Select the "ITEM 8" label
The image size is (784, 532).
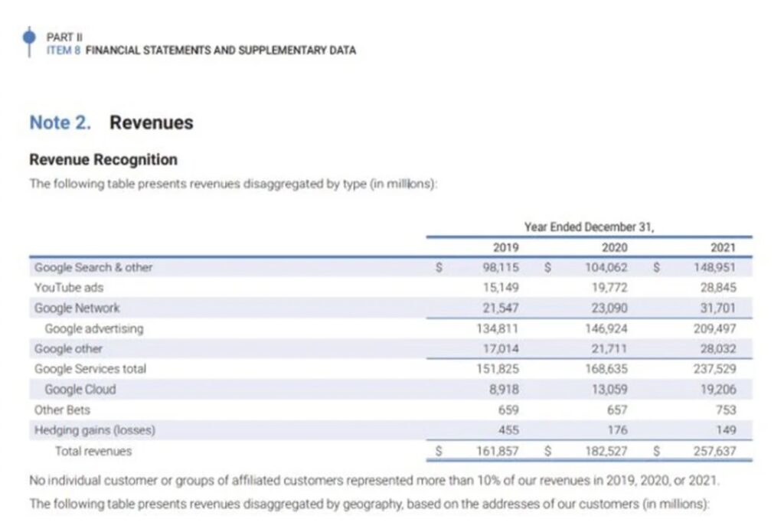coord(64,51)
